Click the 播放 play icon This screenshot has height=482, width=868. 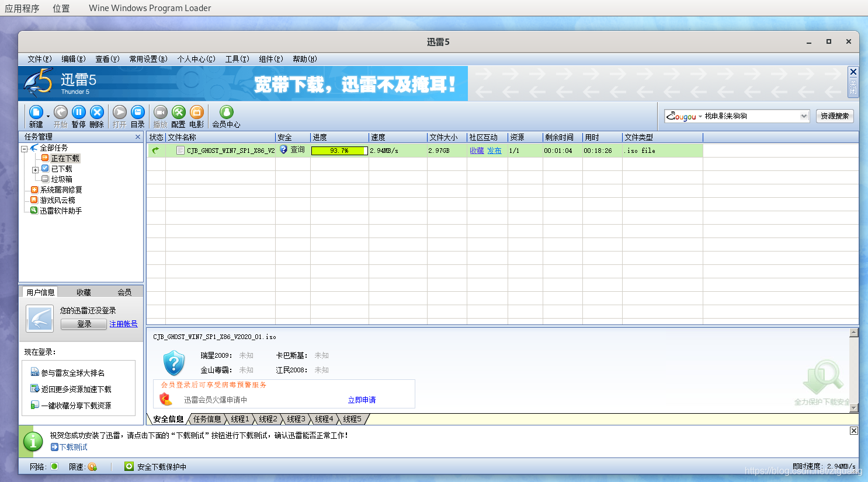(x=161, y=112)
